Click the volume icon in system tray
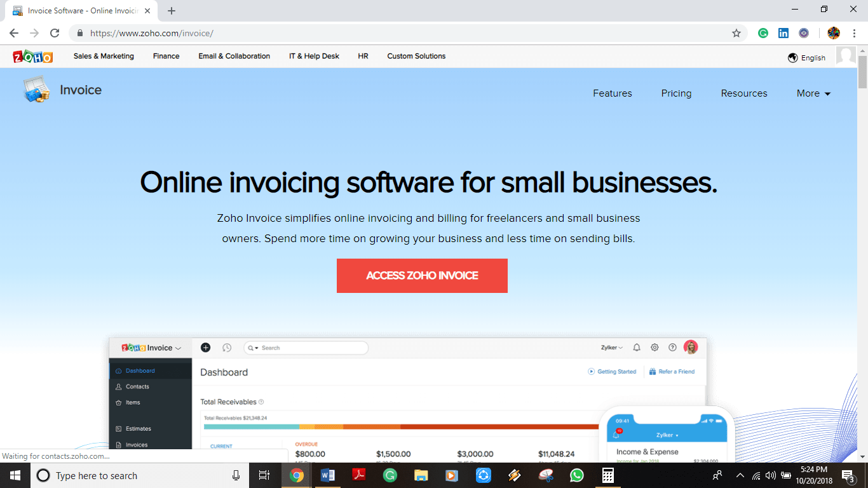Image resolution: width=868 pixels, height=488 pixels. [x=770, y=475]
